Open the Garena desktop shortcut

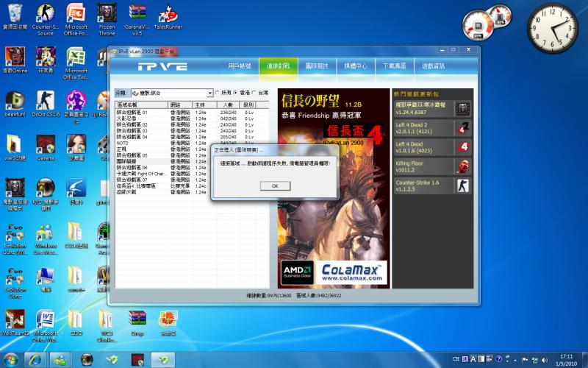click(46, 146)
